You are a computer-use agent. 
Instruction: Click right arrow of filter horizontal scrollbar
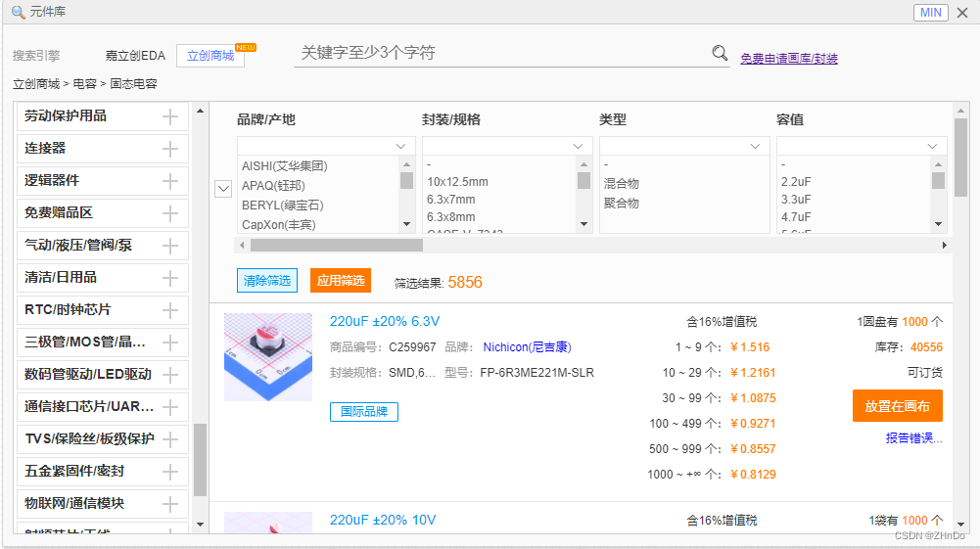[x=944, y=246]
